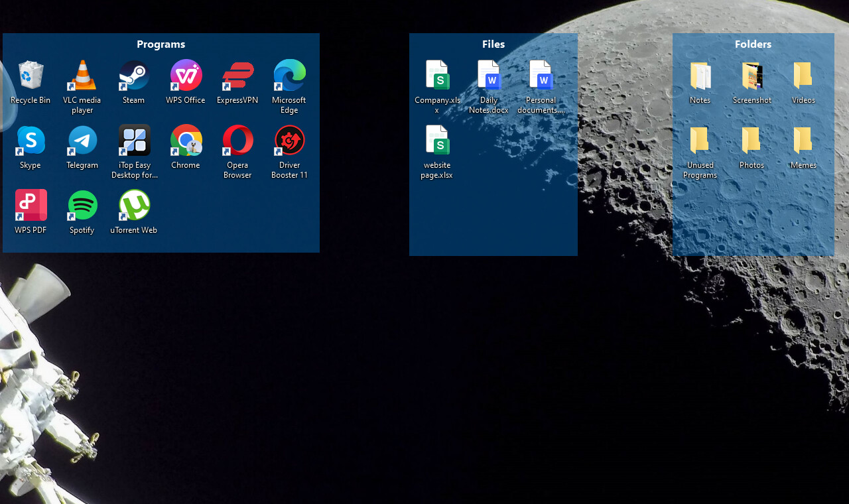Open the Recycle Bin
The height and width of the screenshot is (504, 849).
[31, 75]
